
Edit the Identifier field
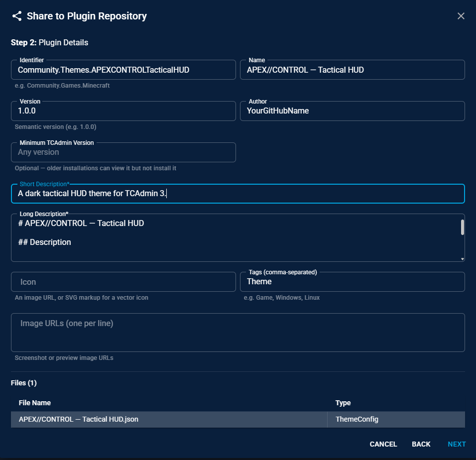tap(123, 70)
